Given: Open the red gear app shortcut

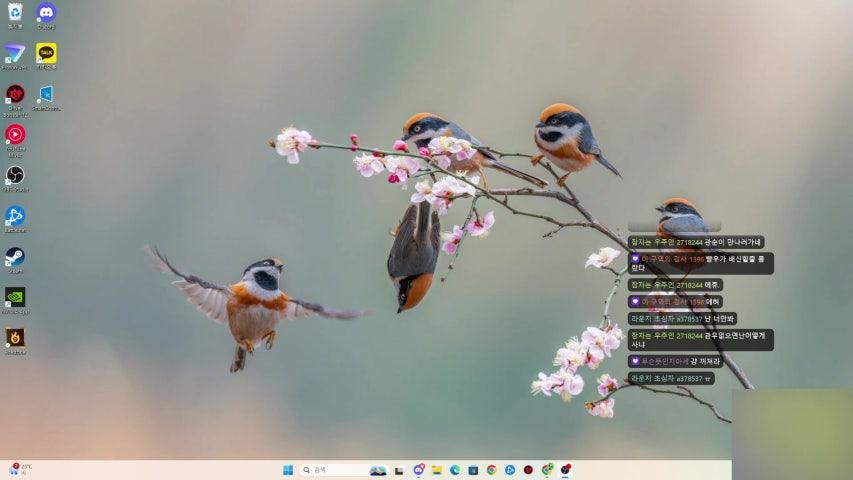Looking at the screenshot, I should coord(15,100).
